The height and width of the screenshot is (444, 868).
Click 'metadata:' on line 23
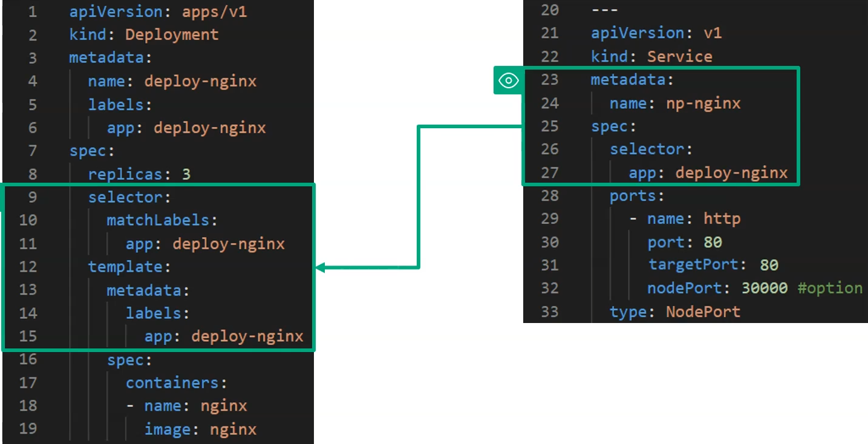tap(633, 80)
